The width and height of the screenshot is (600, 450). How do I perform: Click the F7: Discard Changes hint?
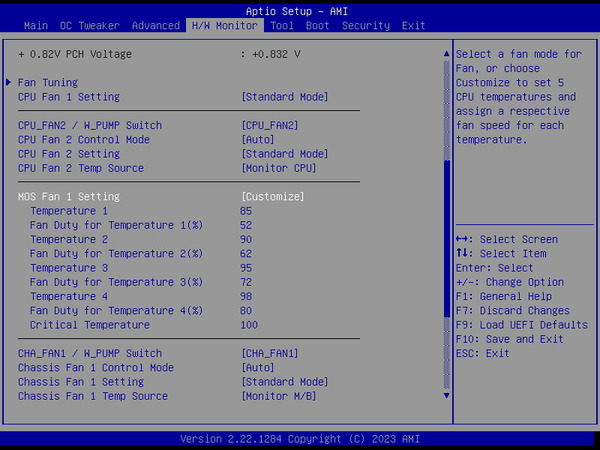513,311
